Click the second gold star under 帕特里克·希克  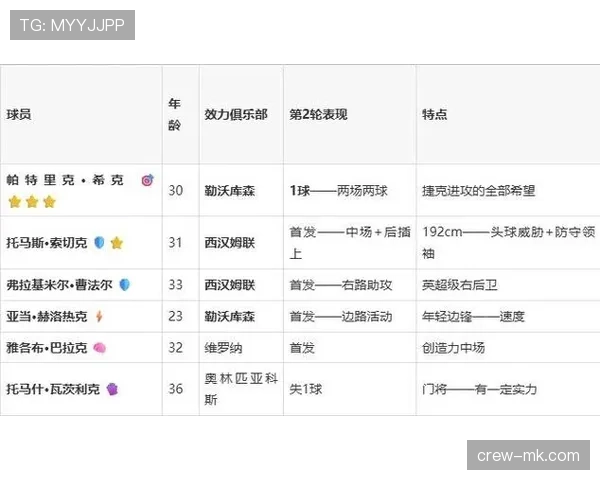point(32,201)
